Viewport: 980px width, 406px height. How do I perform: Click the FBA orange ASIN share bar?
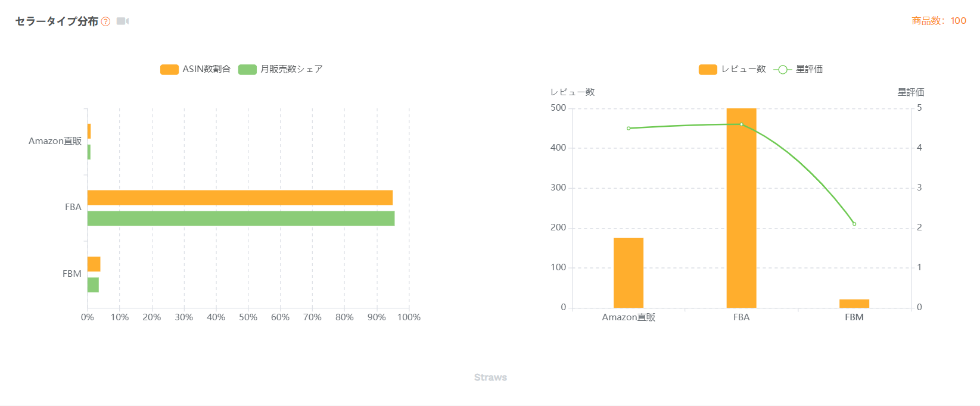239,198
